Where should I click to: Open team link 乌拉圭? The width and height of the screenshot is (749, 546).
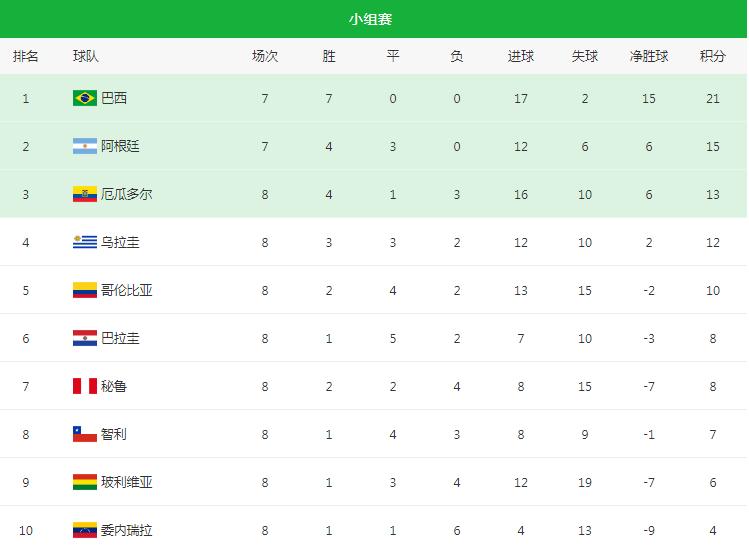120,242
